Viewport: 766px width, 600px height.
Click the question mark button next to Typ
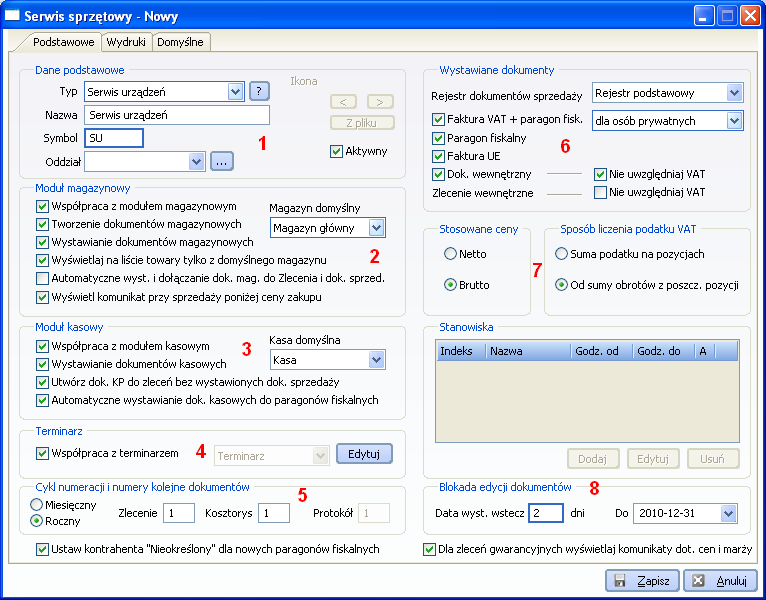pyautogui.click(x=259, y=91)
